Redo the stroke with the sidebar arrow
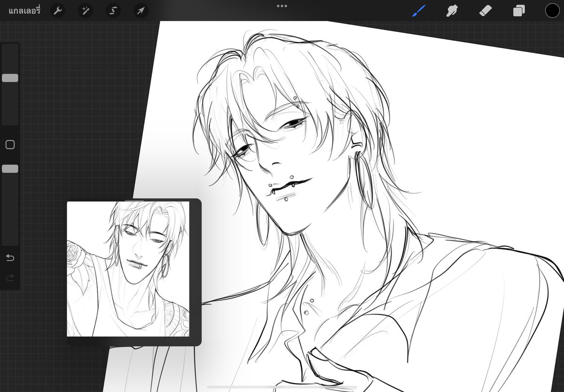Viewport: 564px width, 392px height. [10, 278]
